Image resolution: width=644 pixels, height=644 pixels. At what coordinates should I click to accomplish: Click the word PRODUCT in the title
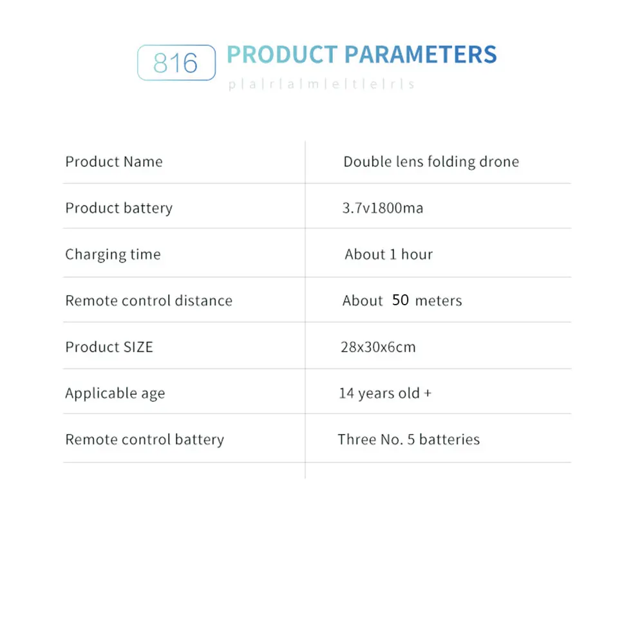click(282, 55)
